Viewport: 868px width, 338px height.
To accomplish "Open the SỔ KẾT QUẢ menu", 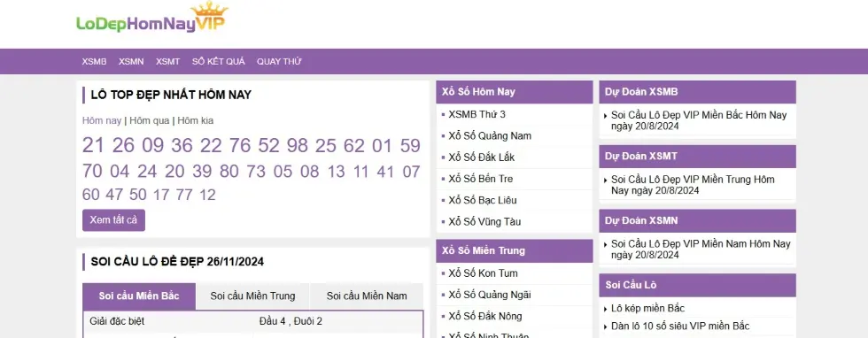I will (x=218, y=61).
